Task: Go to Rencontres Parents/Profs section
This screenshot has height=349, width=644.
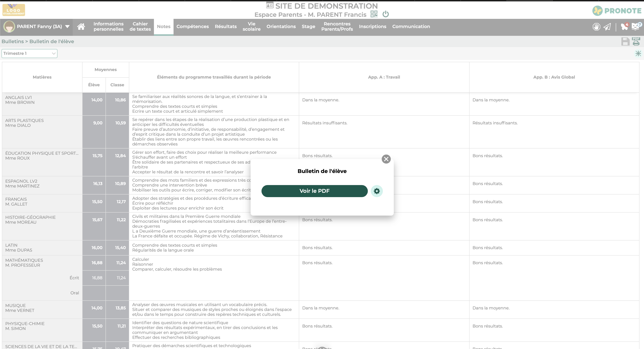Action: coord(337,27)
